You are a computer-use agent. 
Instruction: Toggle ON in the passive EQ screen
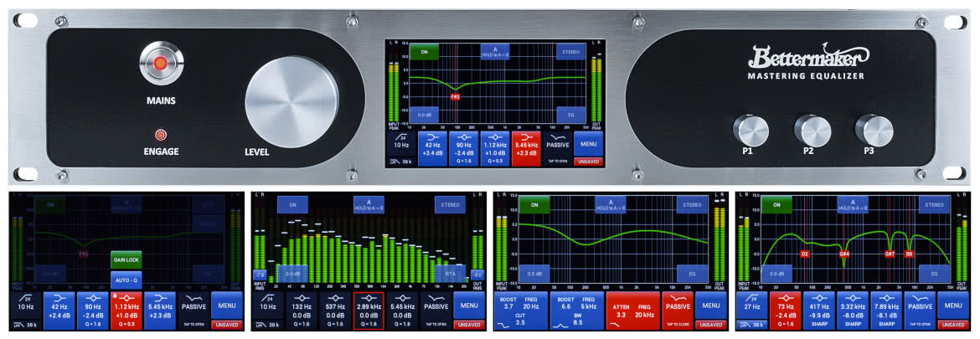pyautogui.click(x=534, y=205)
